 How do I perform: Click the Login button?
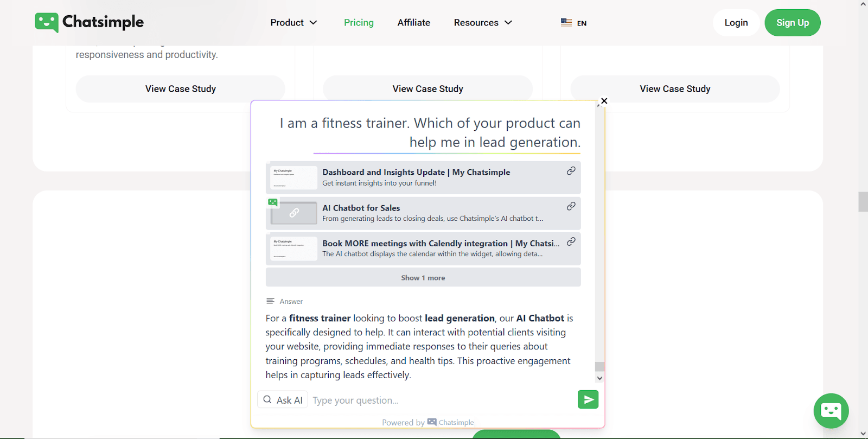736,23
